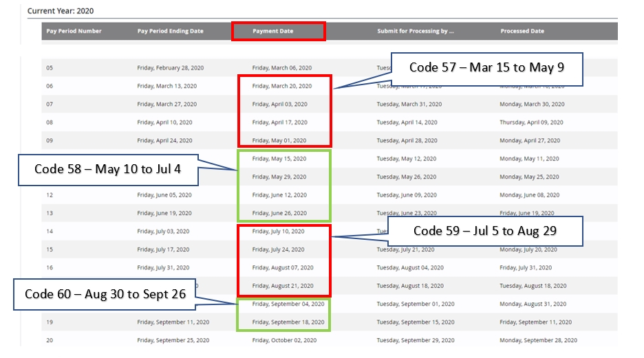The height and width of the screenshot is (358, 644).
Task: Select payment date Friday, July 10, 2020
Action: pyautogui.click(x=278, y=232)
